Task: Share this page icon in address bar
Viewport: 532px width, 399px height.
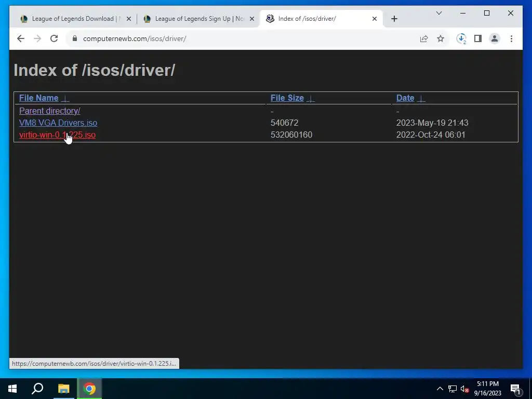Action: (424, 38)
